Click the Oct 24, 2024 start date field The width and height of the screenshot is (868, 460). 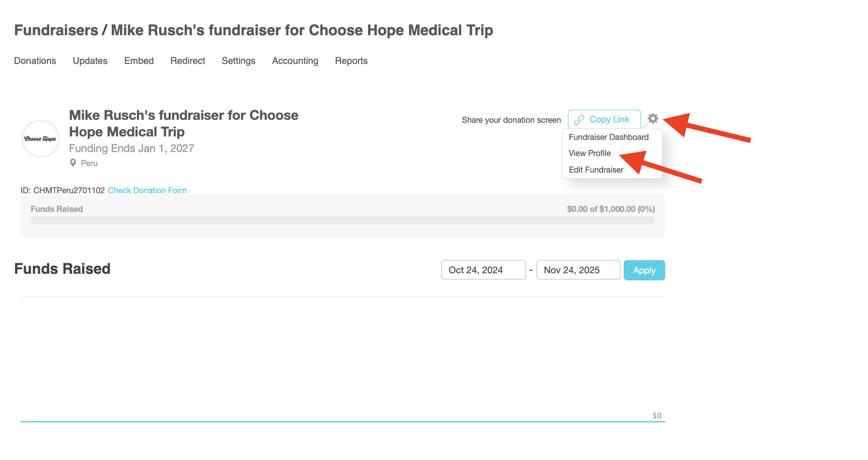(483, 270)
